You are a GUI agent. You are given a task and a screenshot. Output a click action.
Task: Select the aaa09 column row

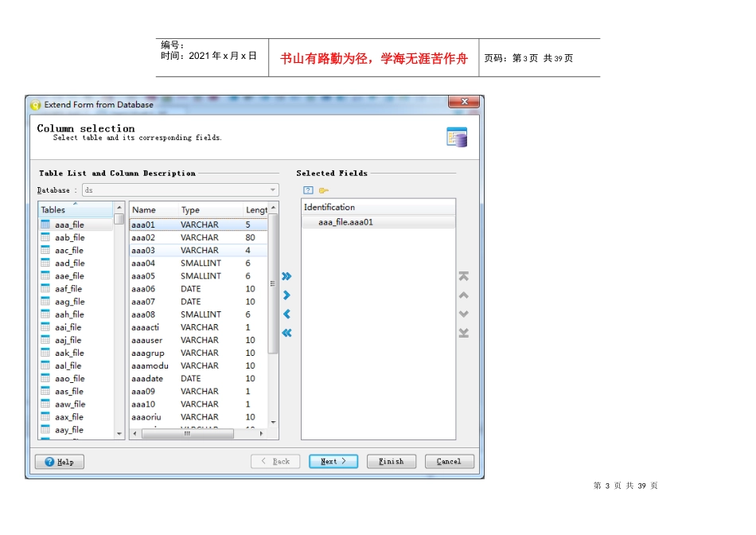(x=199, y=391)
